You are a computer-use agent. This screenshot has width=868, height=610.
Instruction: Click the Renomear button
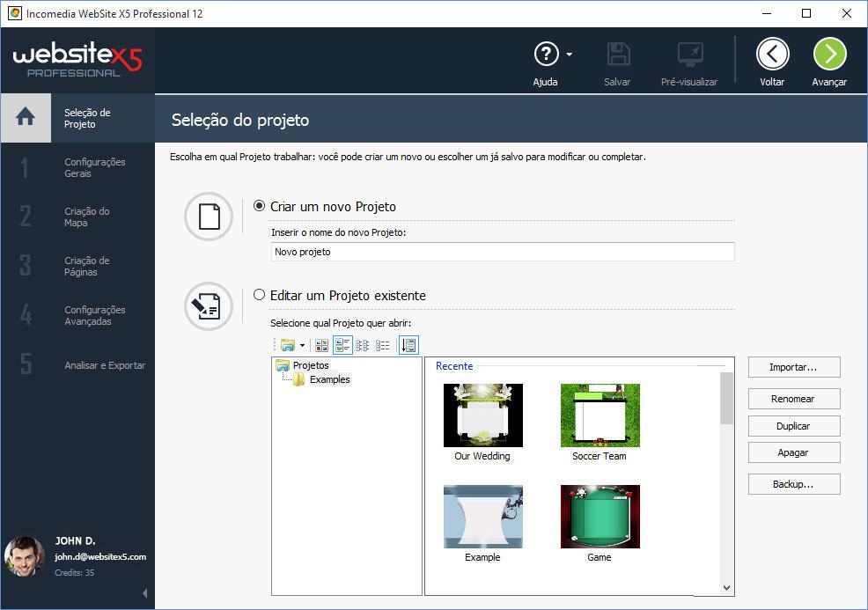pos(794,399)
